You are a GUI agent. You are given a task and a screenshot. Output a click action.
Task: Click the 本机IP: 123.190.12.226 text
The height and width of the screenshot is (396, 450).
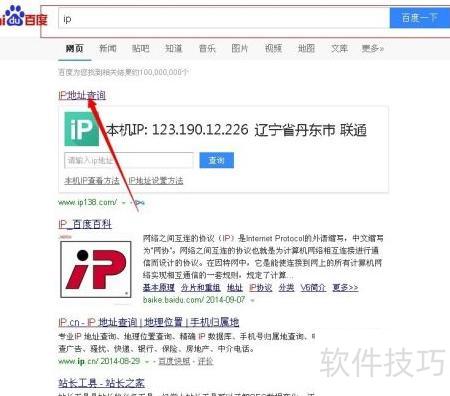click(177, 130)
